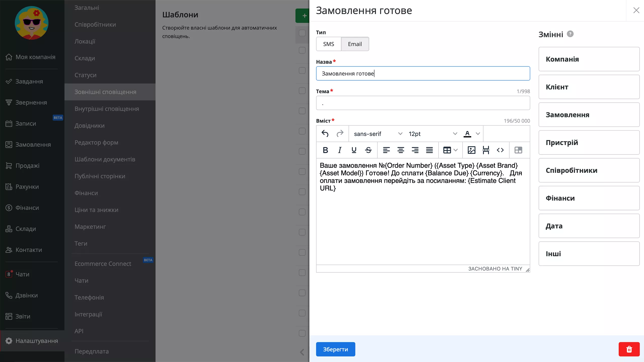Select the Email type option

(355, 44)
